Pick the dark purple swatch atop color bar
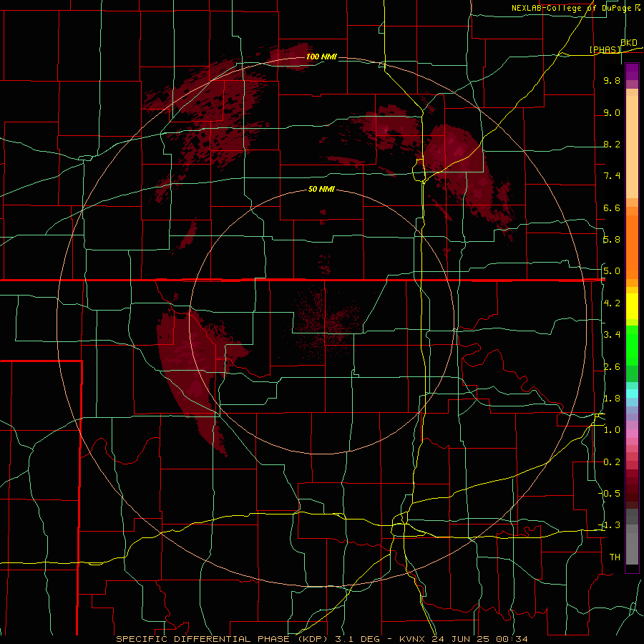 click(x=632, y=72)
